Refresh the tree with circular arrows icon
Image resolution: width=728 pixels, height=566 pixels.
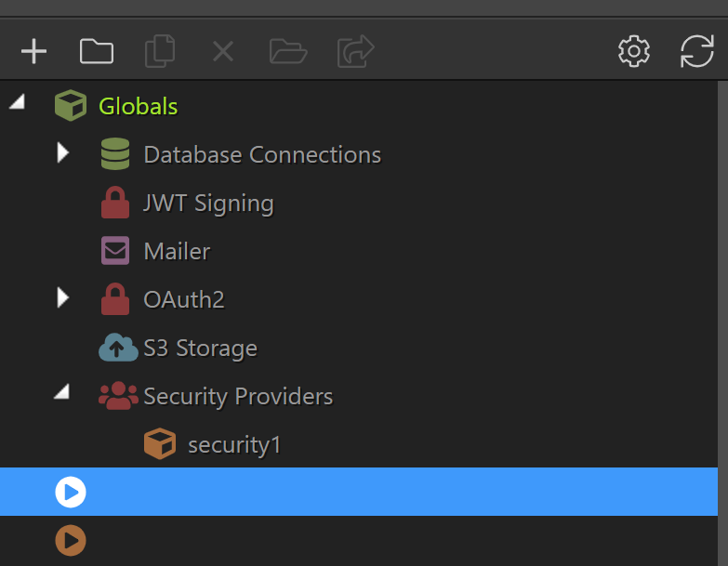(697, 51)
